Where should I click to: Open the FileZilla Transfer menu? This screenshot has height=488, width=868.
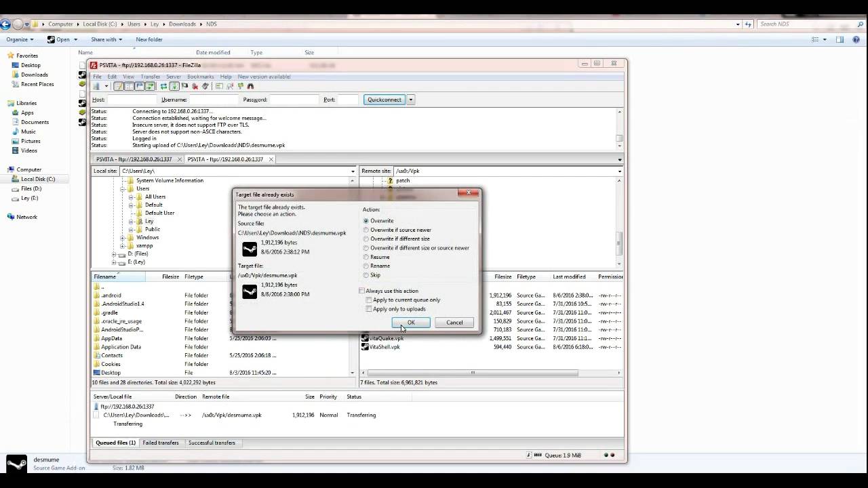[150, 77]
